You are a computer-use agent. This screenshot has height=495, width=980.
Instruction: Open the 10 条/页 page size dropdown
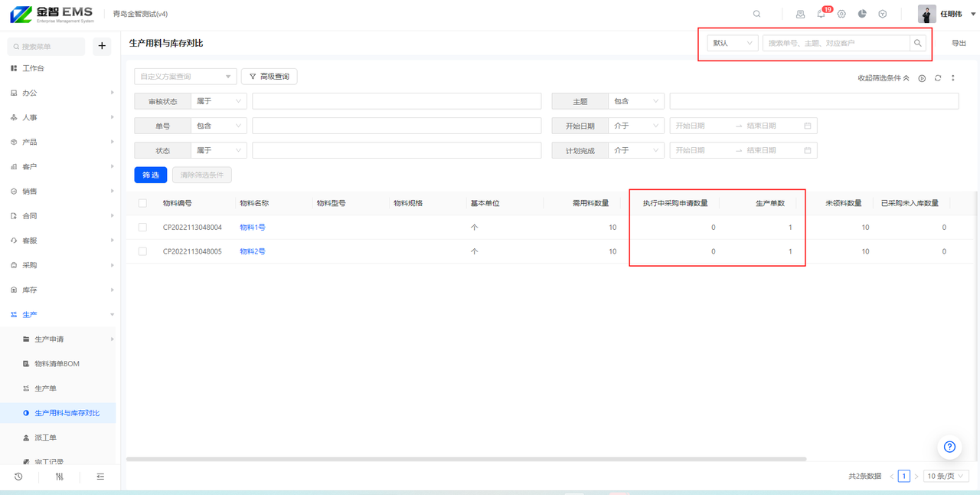coord(946,476)
